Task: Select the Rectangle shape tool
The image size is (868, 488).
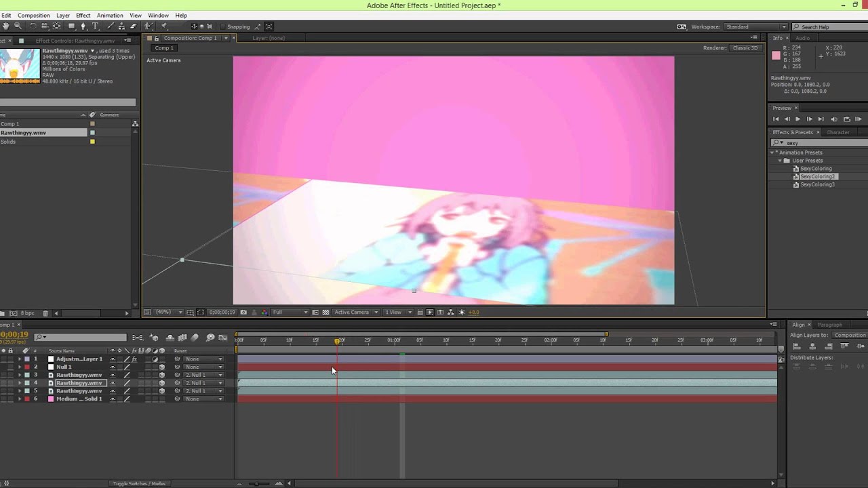Action: (71, 26)
